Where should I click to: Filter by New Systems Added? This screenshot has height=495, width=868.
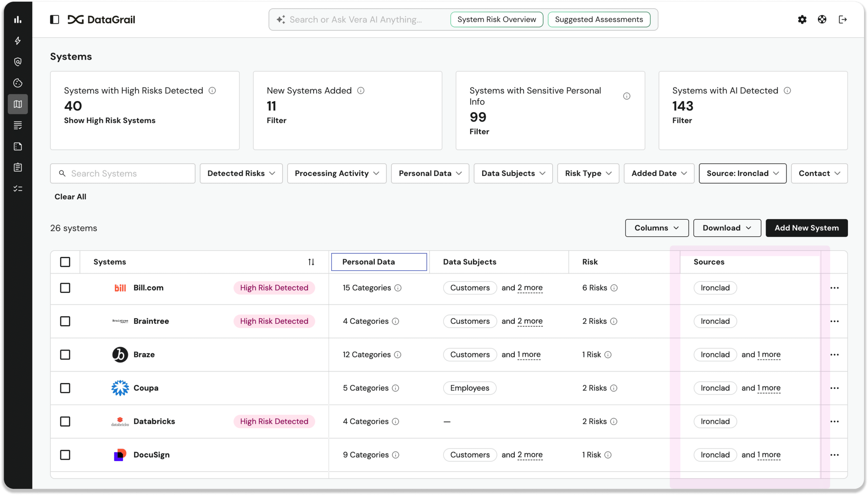point(276,120)
